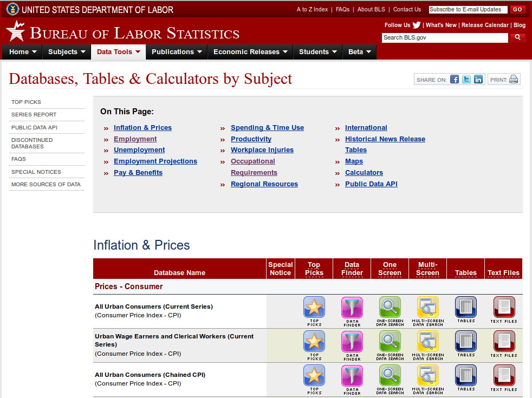Screen dimensions: 532x398
Task: Share this page on Twitter
Action: (466, 79)
